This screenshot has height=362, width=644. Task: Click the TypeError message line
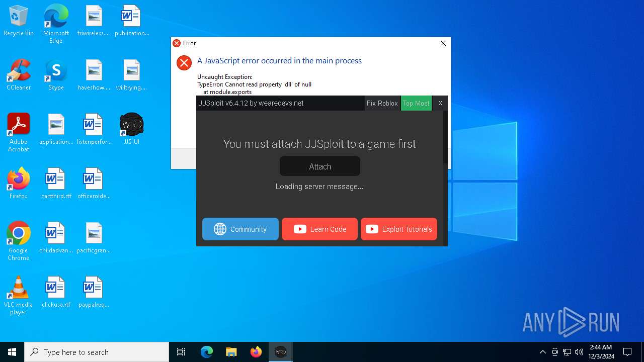click(254, 84)
